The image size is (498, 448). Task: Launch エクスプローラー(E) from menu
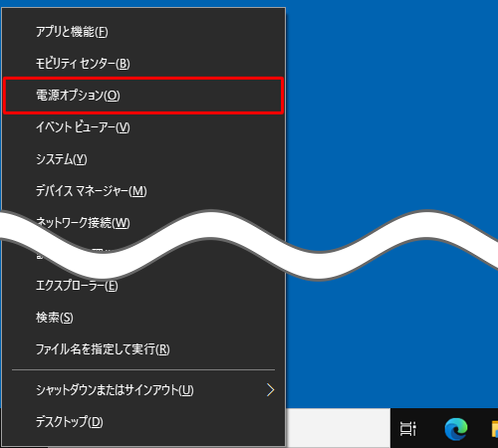tap(143, 286)
